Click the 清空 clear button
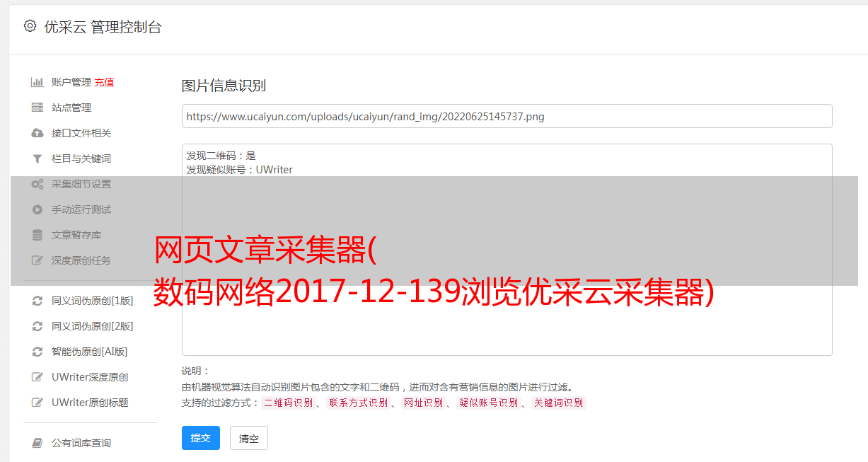 click(249, 438)
